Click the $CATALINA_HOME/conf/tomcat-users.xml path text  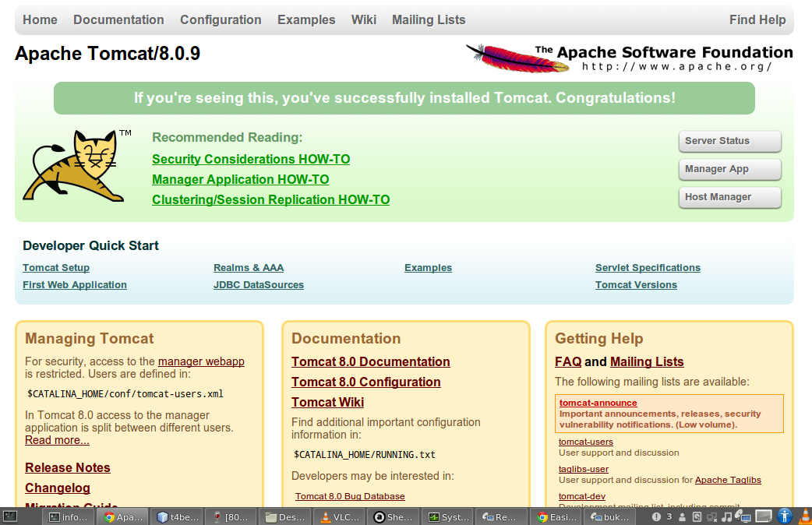click(125, 394)
